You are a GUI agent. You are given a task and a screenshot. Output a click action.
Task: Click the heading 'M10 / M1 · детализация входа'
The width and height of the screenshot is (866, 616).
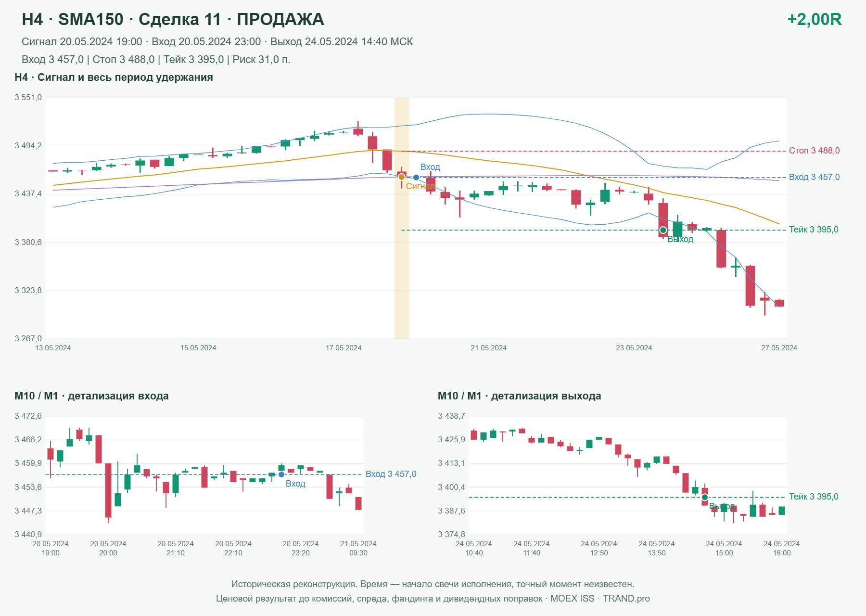pos(91,396)
